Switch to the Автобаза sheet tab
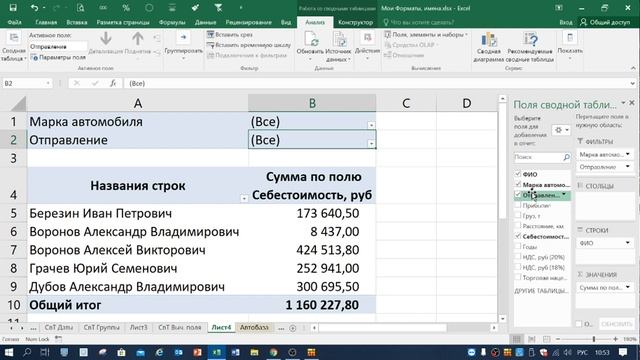The height and width of the screenshot is (360, 640). (x=254, y=328)
